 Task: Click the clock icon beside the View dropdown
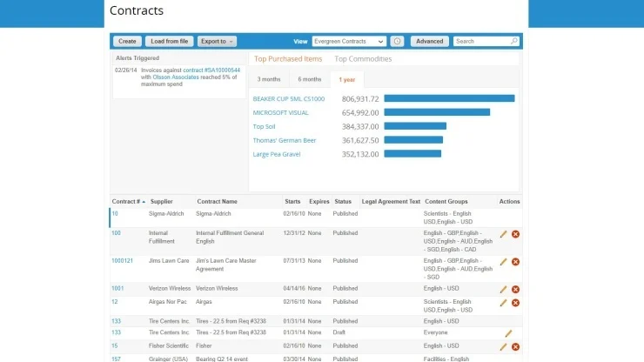point(397,41)
